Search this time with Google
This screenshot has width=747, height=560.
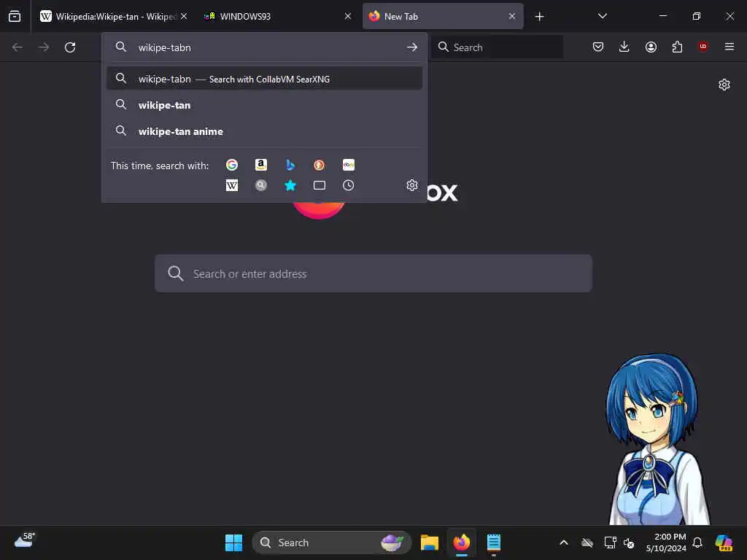coord(232,165)
